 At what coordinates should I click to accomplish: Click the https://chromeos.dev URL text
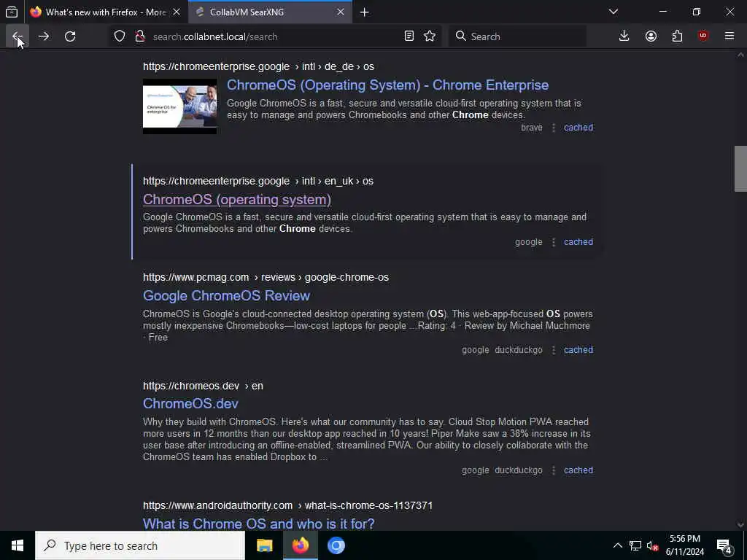191,386
